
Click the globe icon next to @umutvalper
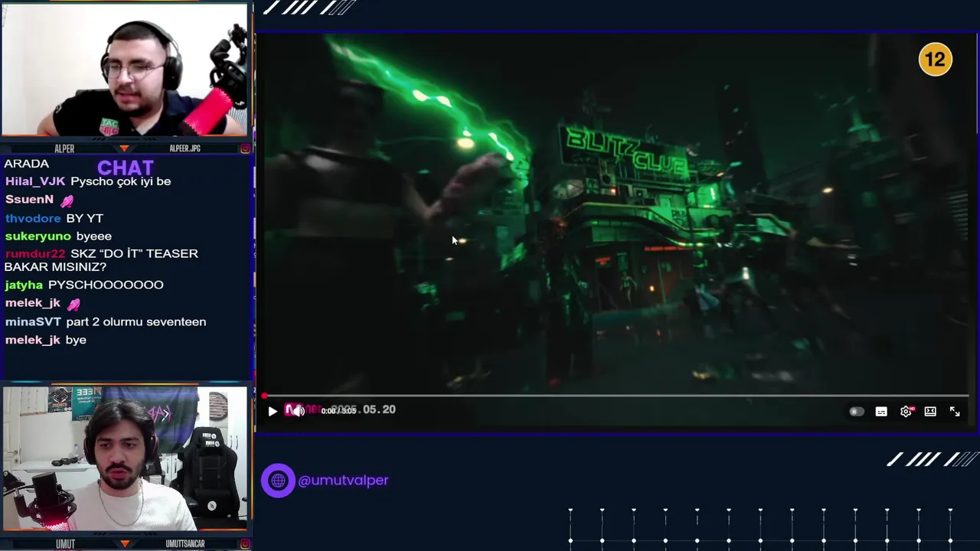pyautogui.click(x=278, y=481)
